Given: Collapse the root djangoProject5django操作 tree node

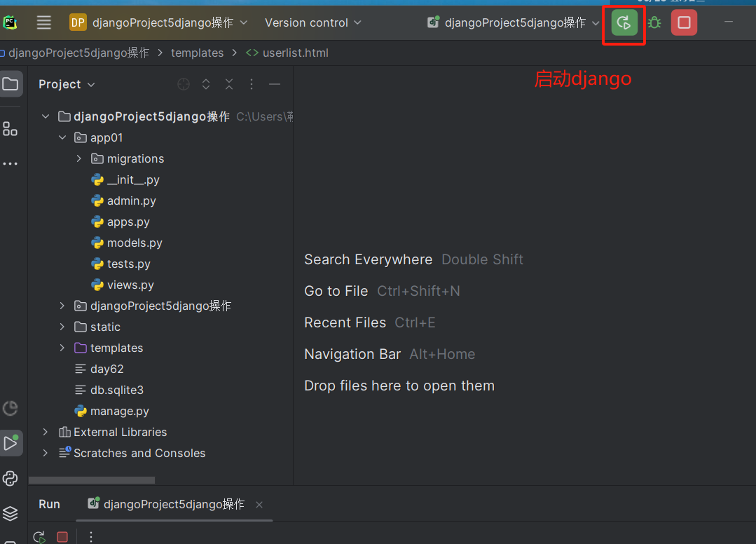Looking at the screenshot, I should click(x=46, y=116).
